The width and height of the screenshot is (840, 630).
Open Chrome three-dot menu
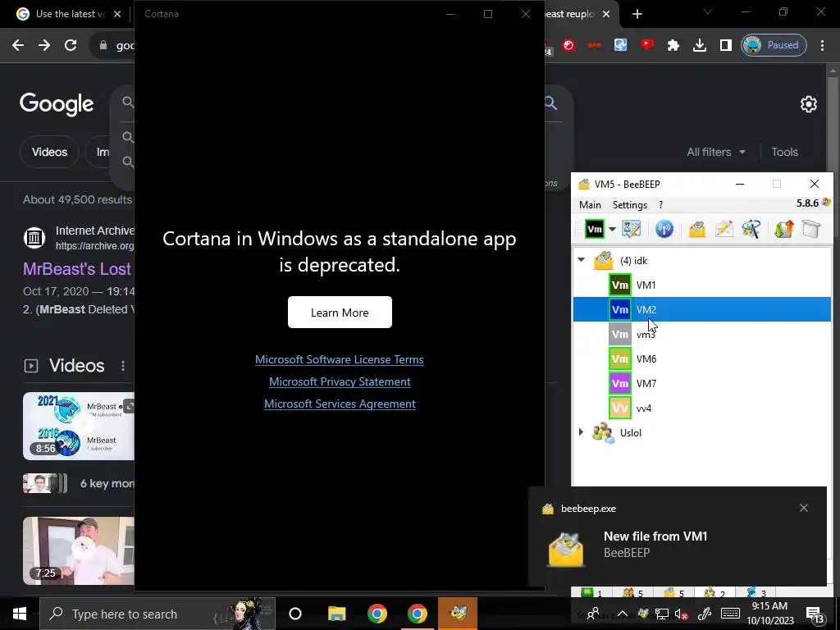[822, 45]
